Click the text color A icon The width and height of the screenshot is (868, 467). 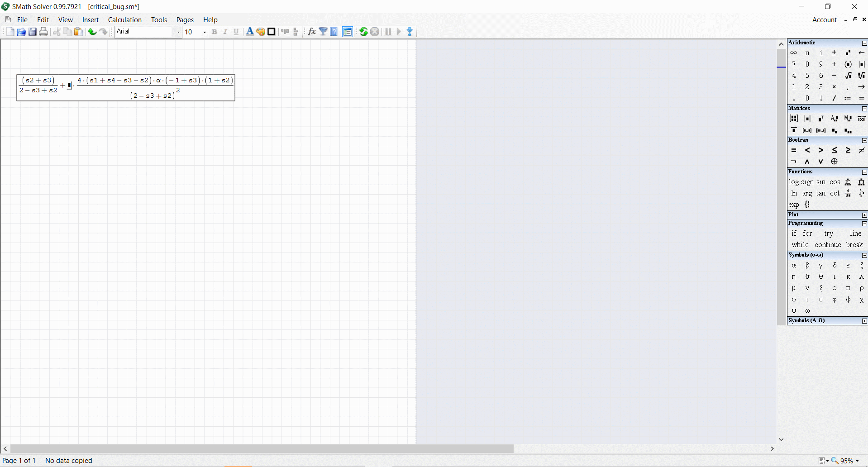(x=249, y=32)
